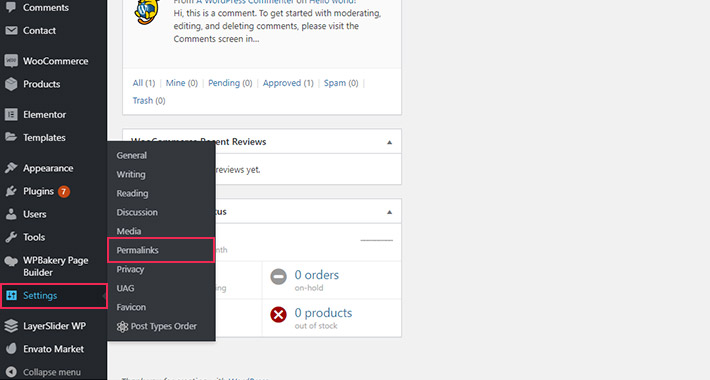Open Reading settings submenu item
This screenshot has height=380, width=710.
(132, 193)
